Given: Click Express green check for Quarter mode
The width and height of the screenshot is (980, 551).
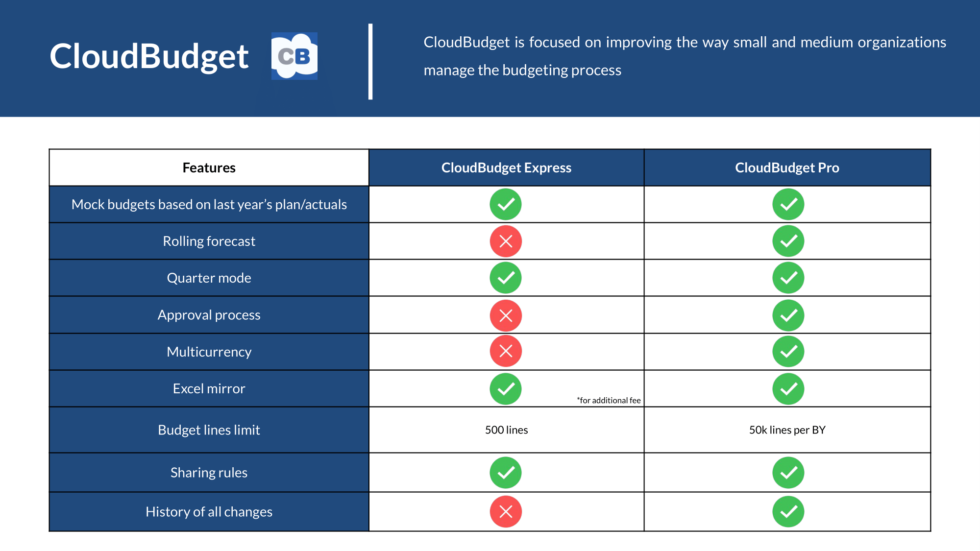Looking at the screenshot, I should point(506,278).
